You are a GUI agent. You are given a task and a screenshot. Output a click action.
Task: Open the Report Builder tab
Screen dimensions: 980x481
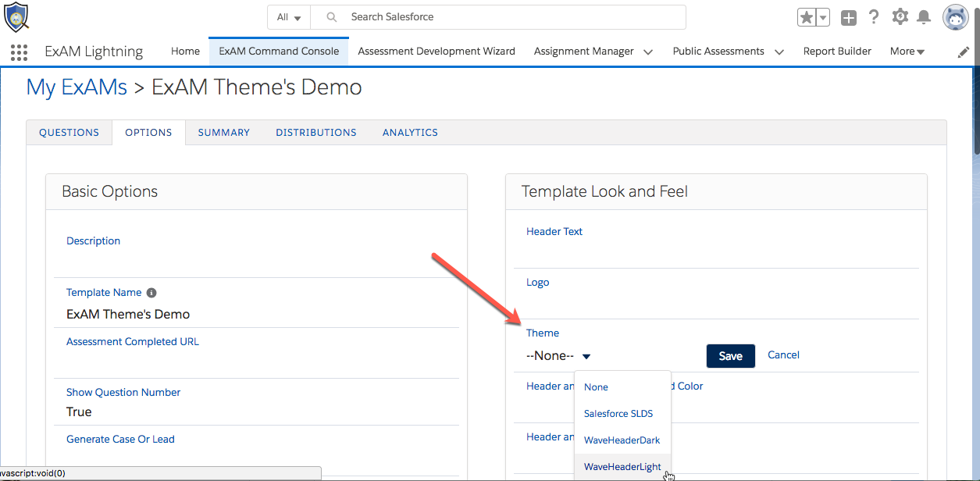coord(837,52)
